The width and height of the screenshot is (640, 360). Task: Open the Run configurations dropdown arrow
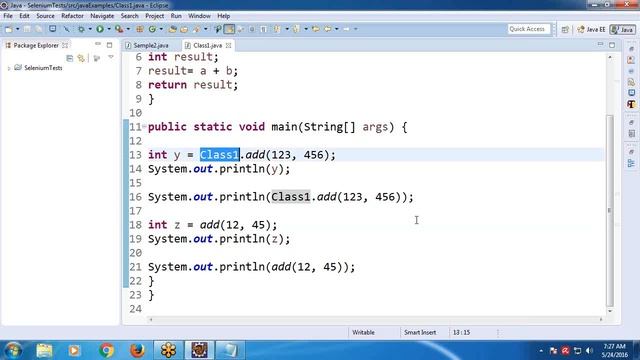click(109, 29)
